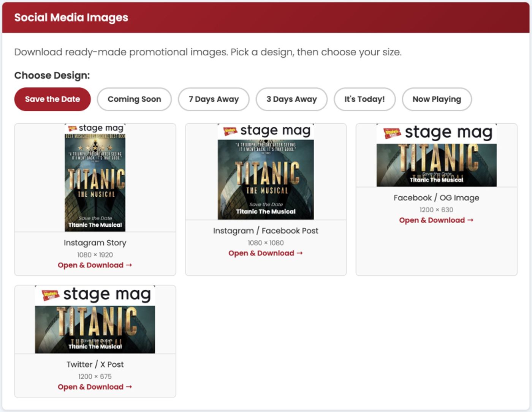Switch to the Coming Soon design
This screenshot has width=532, height=412.
click(134, 99)
